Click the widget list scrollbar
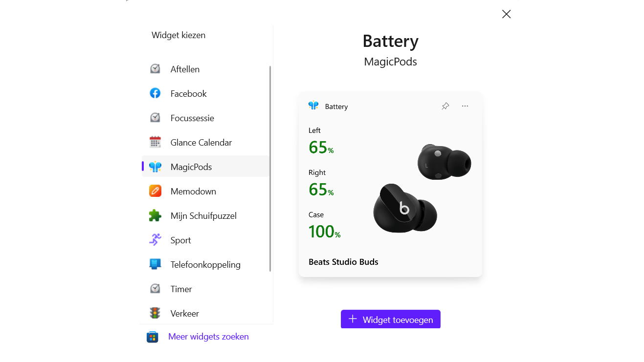644x362 pixels. tap(270, 169)
